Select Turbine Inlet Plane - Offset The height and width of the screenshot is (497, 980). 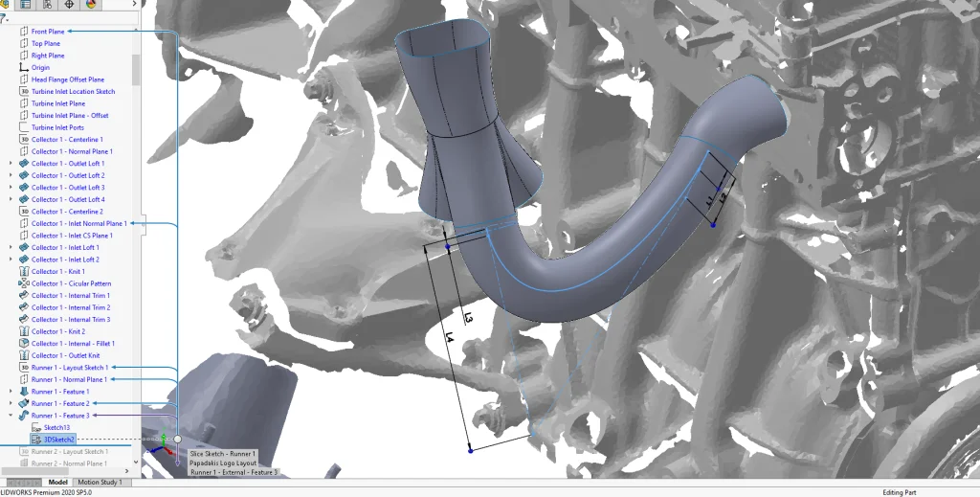[69, 115]
